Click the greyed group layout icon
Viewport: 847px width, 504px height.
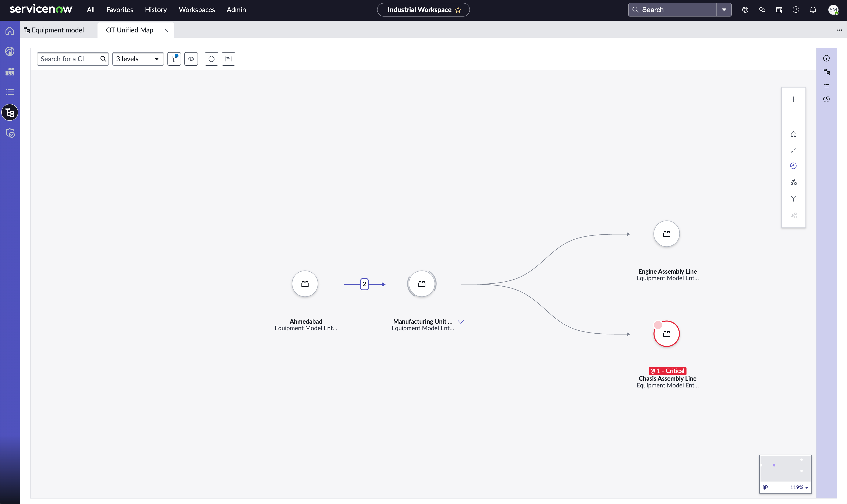click(793, 215)
